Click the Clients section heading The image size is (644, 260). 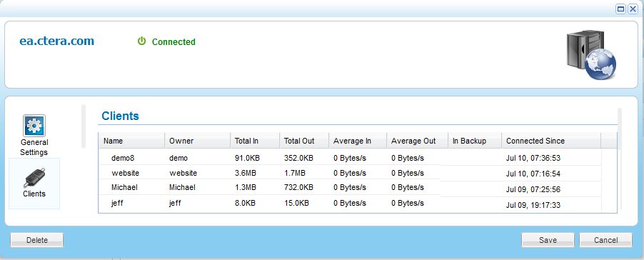[120, 116]
